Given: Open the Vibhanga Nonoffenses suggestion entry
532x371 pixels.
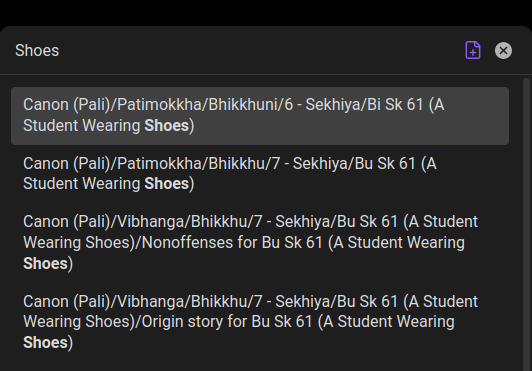Looking at the screenshot, I should coord(260,242).
